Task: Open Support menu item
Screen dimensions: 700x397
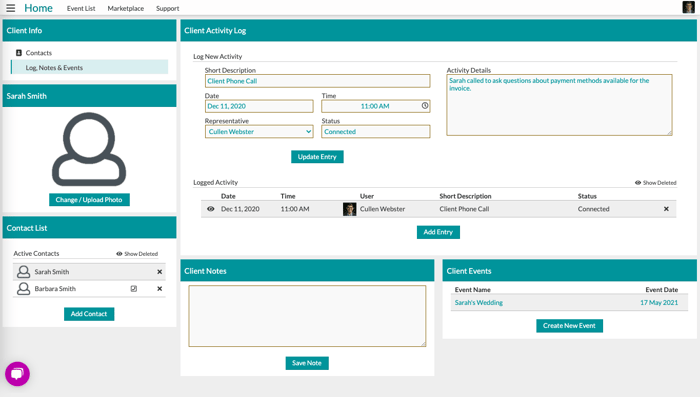Action: point(167,8)
